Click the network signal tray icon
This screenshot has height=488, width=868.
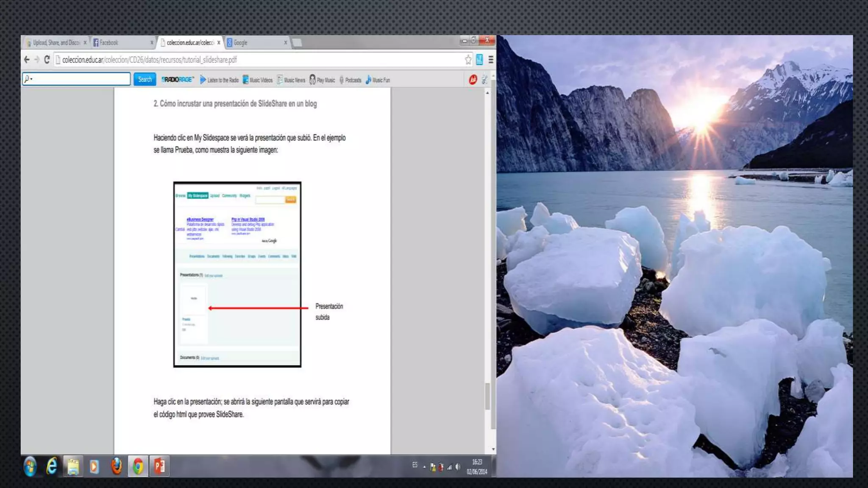(449, 467)
